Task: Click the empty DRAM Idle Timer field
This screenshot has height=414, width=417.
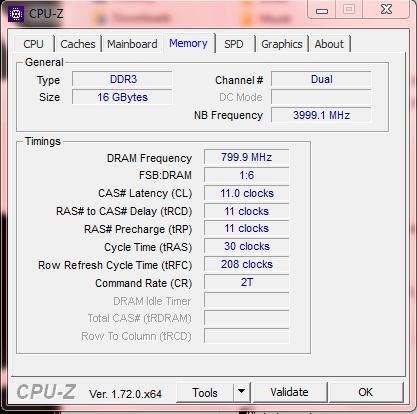Action: (x=247, y=300)
